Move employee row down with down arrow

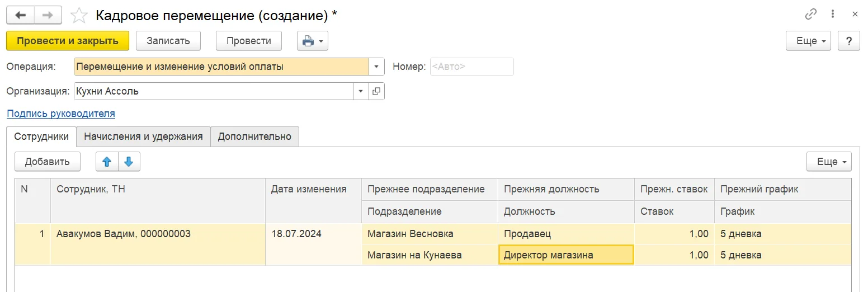click(x=129, y=162)
